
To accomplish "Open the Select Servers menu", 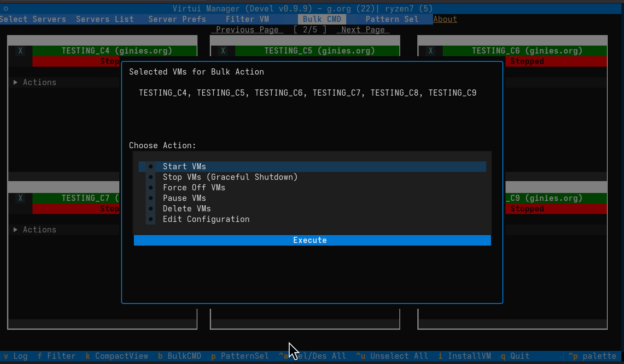I will click(x=33, y=19).
